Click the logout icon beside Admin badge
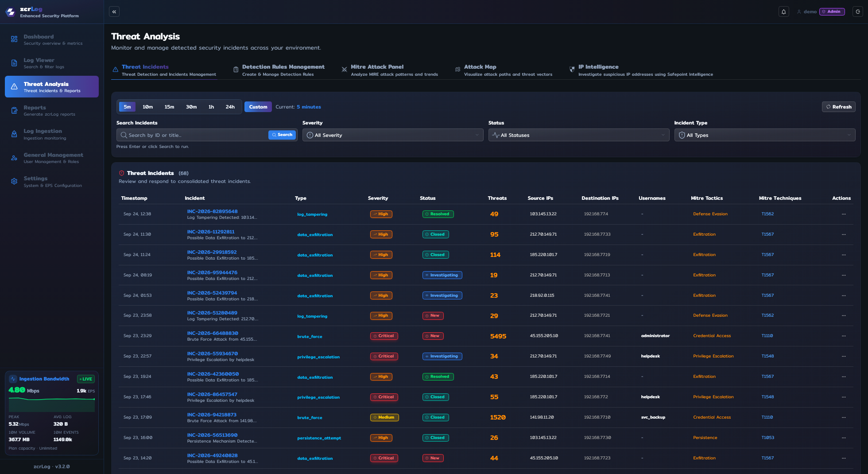Image resolution: width=868 pixels, height=474 pixels. click(858, 12)
